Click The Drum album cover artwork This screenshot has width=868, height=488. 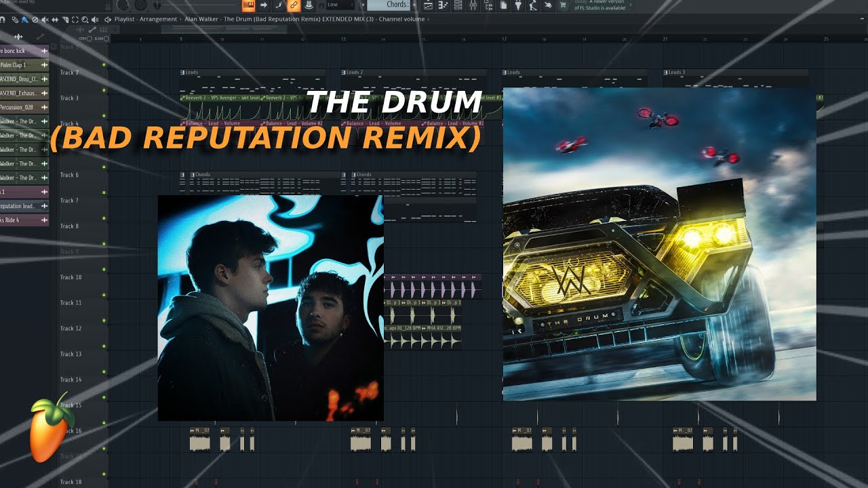pos(659,244)
